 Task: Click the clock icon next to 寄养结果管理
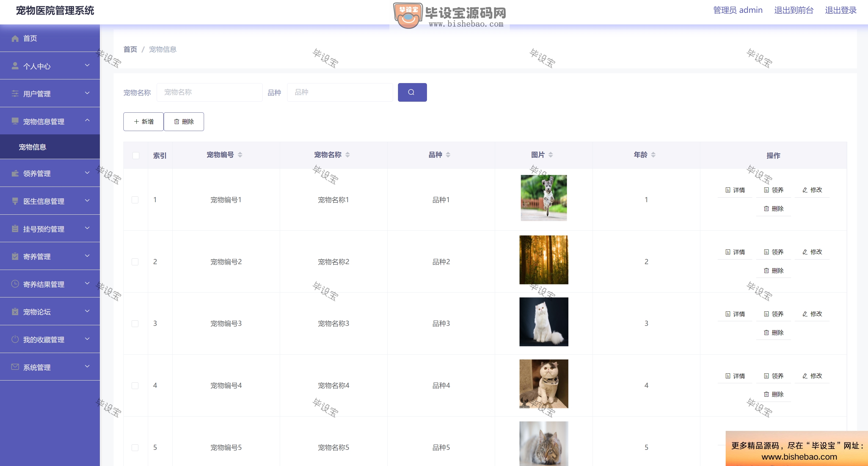point(15,284)
